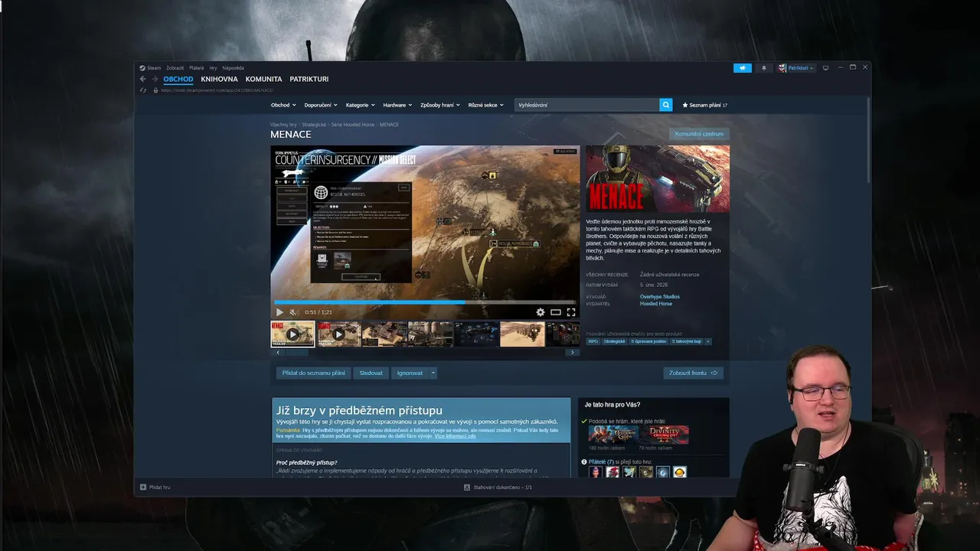Open the Přátelé menu

click(197, 68)
